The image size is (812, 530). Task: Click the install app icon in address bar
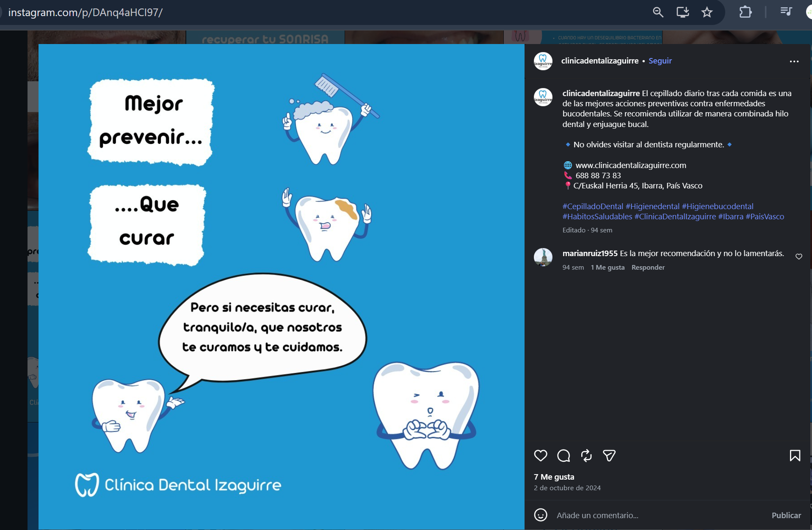[x=682, y=12]
